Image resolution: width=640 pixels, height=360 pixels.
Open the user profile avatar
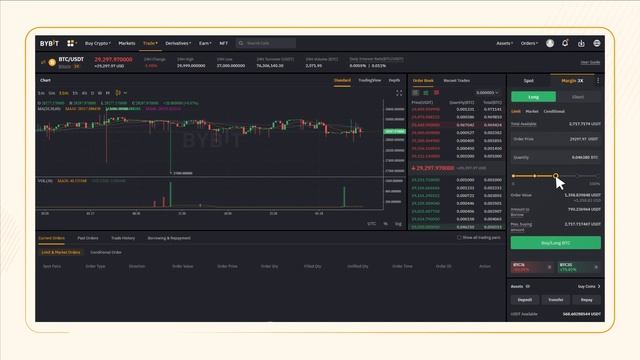coord(550,43)
